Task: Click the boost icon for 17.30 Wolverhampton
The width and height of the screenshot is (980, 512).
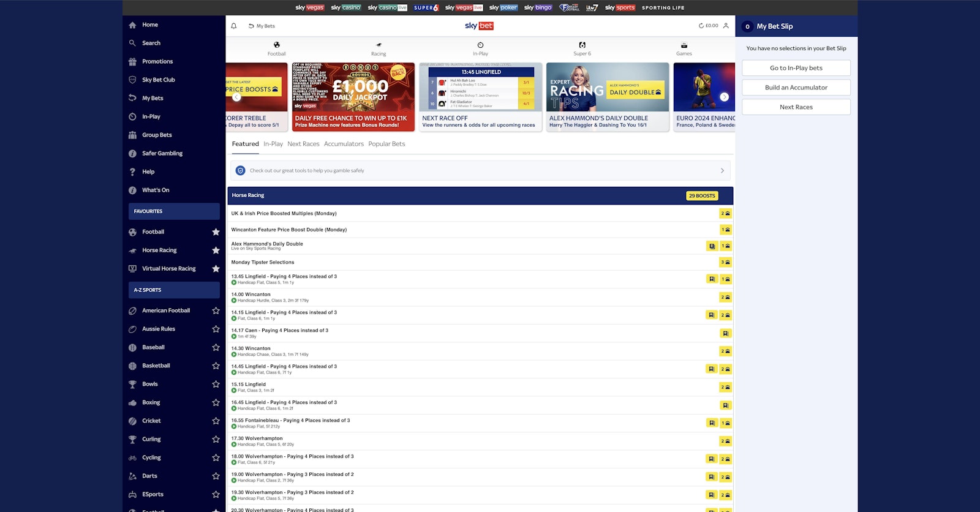Action: coord(725,442)
